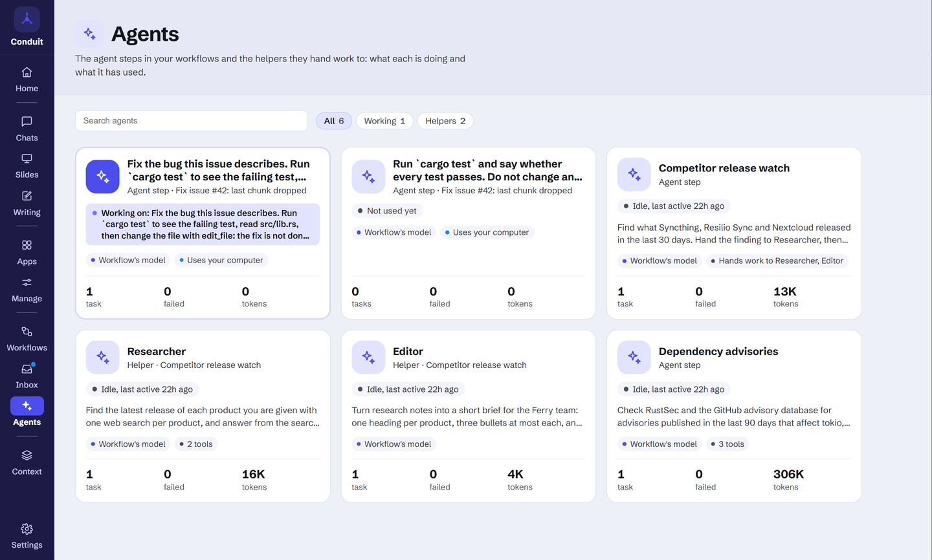Click 'Hands work to Researcher, Editor' tag

[x=777, y=261]
